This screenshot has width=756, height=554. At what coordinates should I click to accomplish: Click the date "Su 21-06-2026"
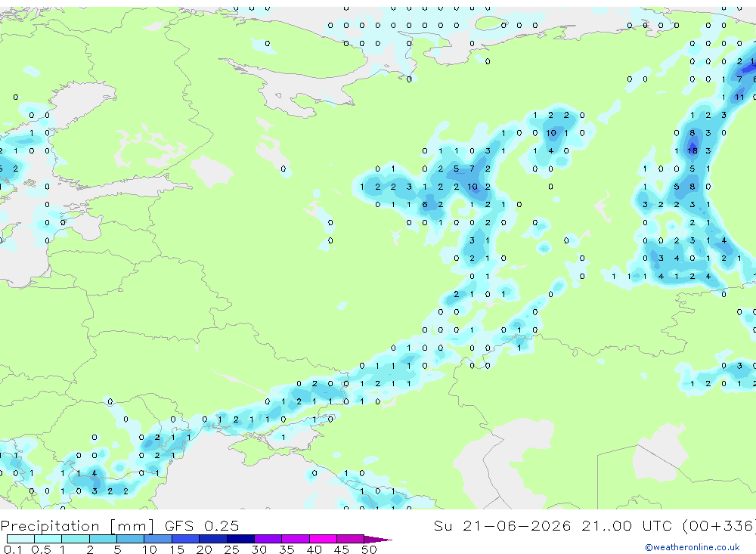(x=503, y=525)
